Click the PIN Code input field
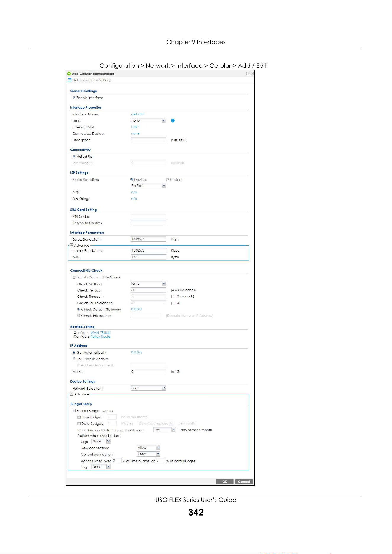Screen dimensions: 392x554 click(148, 216)
